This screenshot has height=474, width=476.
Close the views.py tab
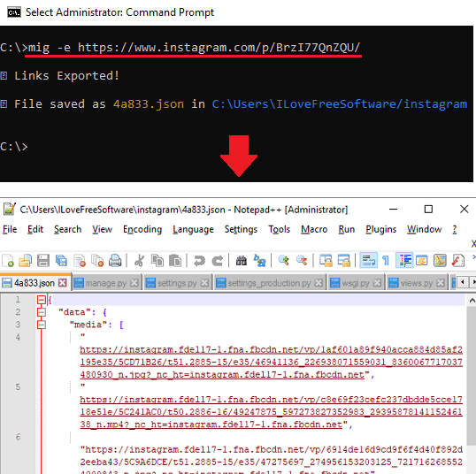tap(441, 283)
